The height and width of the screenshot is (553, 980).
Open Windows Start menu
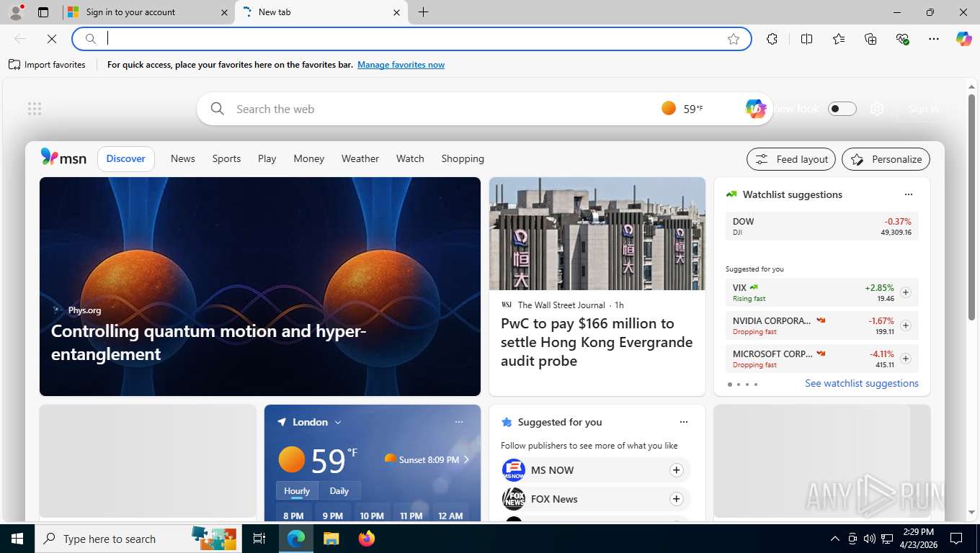(17, 539)
